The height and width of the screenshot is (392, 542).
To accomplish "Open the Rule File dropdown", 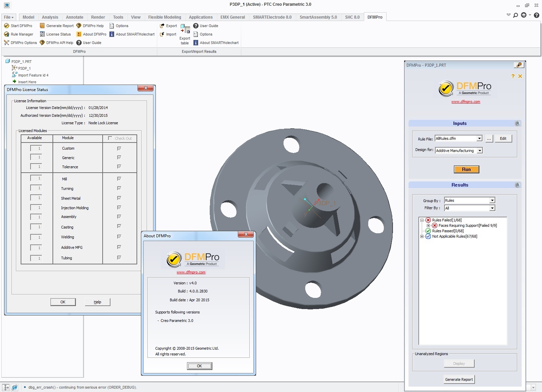I will click(479, 138).
